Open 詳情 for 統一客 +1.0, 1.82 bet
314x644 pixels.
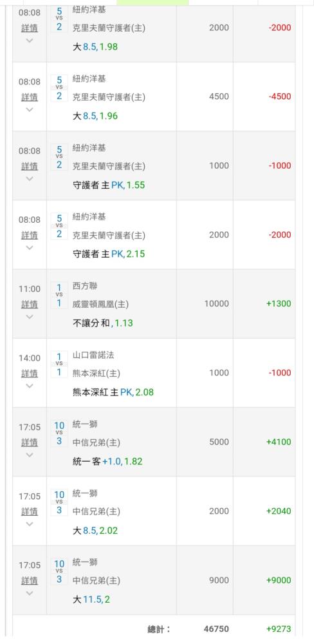(x=30, y=442)
